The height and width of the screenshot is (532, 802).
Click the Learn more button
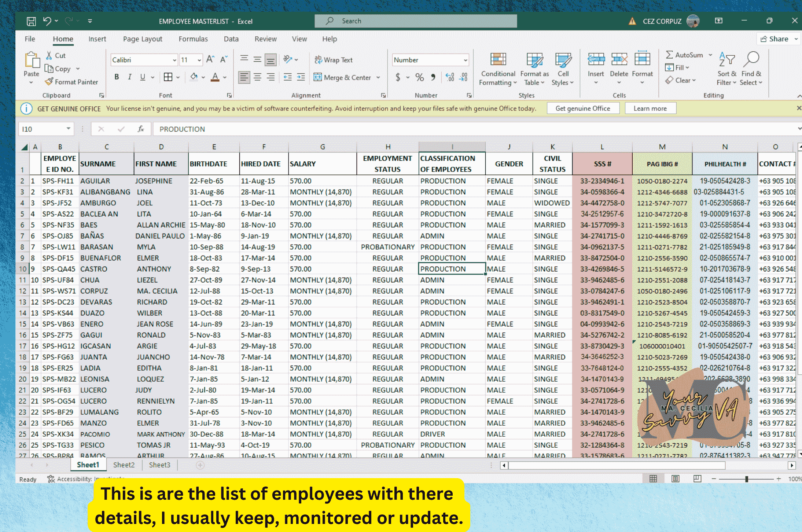coord(650,109)
